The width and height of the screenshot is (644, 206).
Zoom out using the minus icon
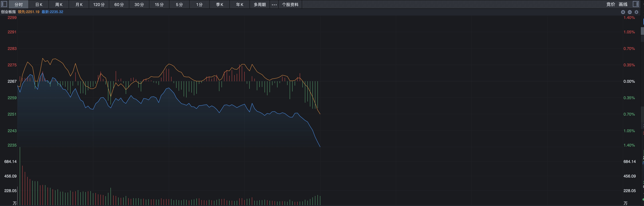coord(629,12)
